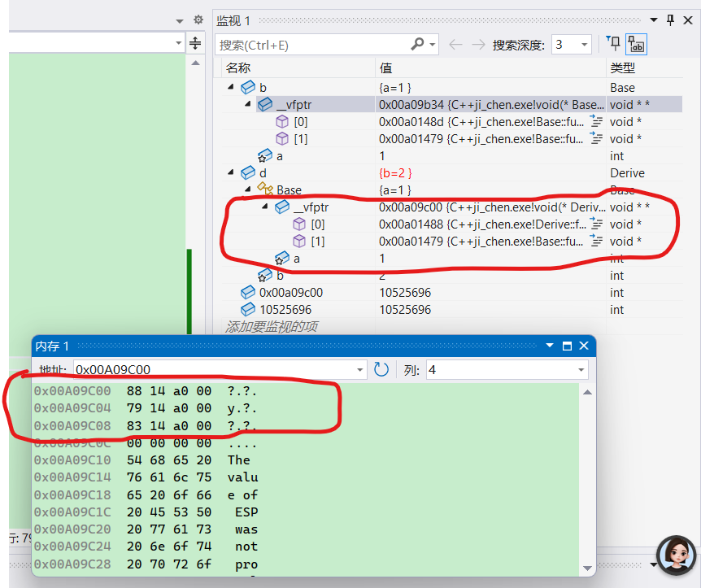Select the member a icon under b
Screen dimensions: 701x588
[x=264, y=155]
